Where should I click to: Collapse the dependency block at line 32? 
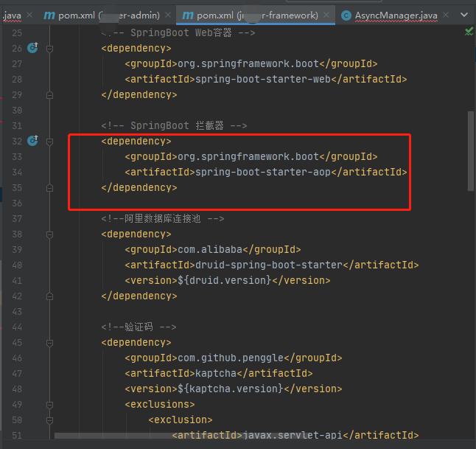(50, 142)
